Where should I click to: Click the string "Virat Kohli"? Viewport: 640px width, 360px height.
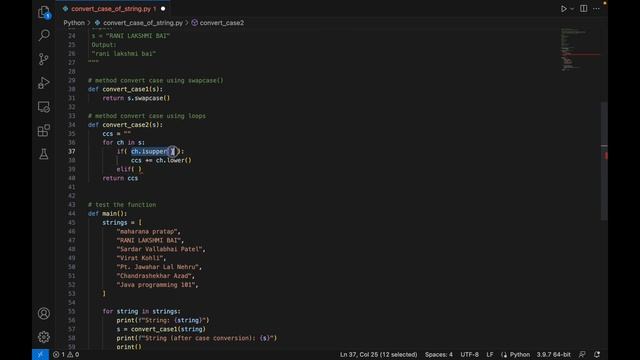tap(140, 258)
